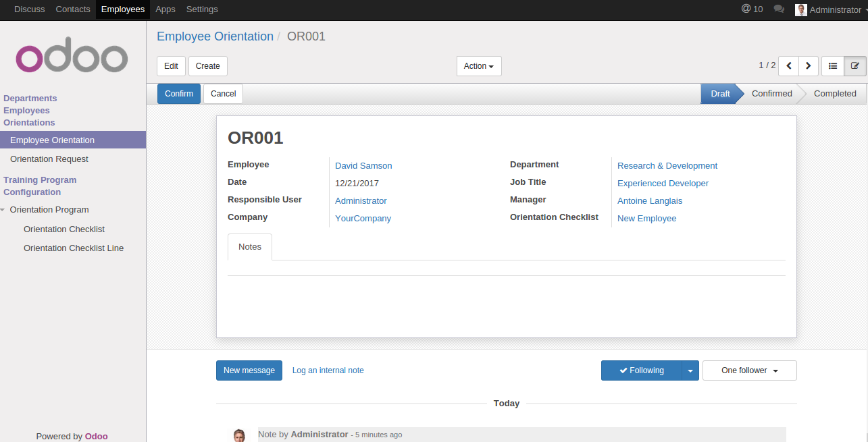This screenshot has height=442, width=868.
Task: Select Orientation Checklist Line in the sidebar
Action: pyautogui.click(x=74, y=248)
